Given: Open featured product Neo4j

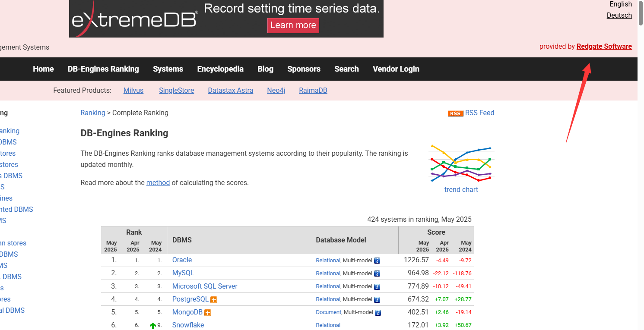Looking at the screenshot, I should (276, 91).
